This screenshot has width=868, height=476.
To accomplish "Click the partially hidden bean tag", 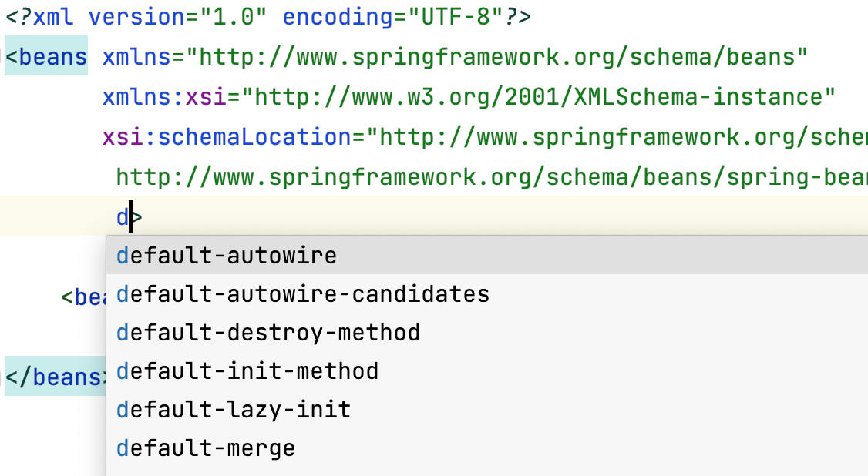I will coord(83,297).
